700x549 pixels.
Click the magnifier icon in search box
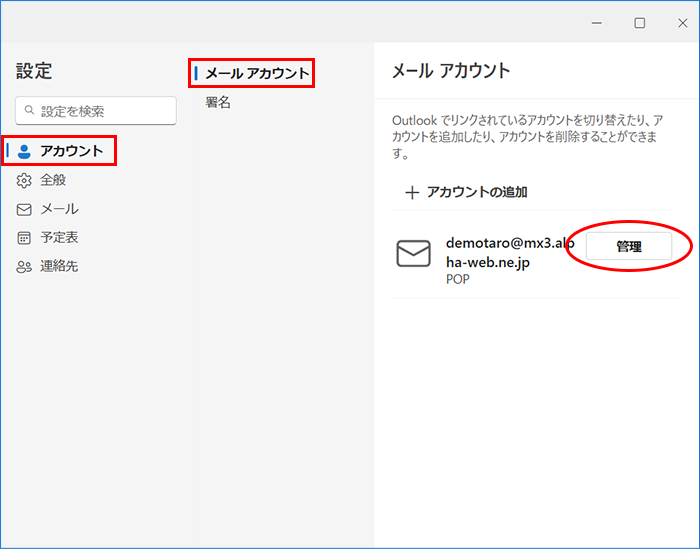(x=29, y=110)
